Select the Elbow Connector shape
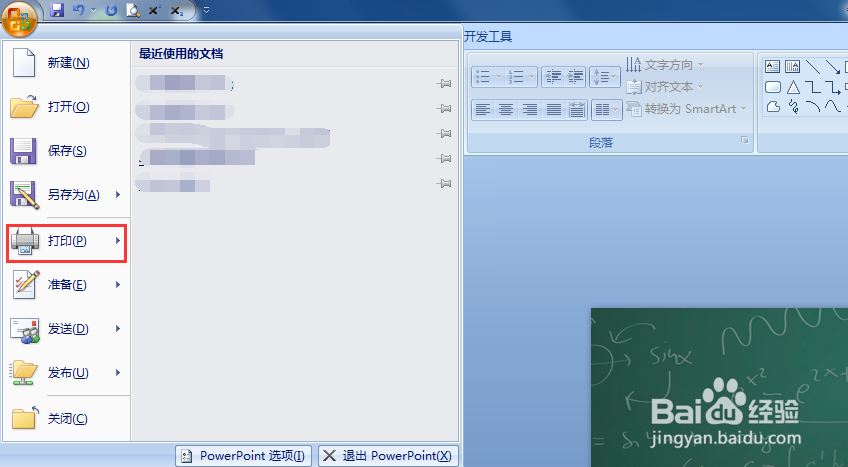The height and width of the screenshot is (467, 848). click(813, 86)
